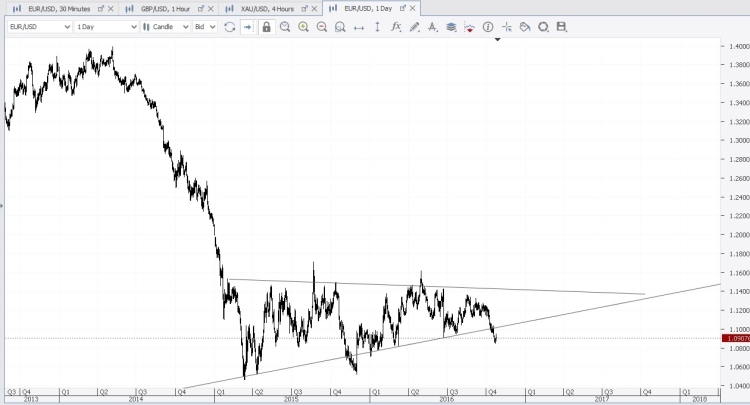Click the zoom time range icon

point(285,27)
